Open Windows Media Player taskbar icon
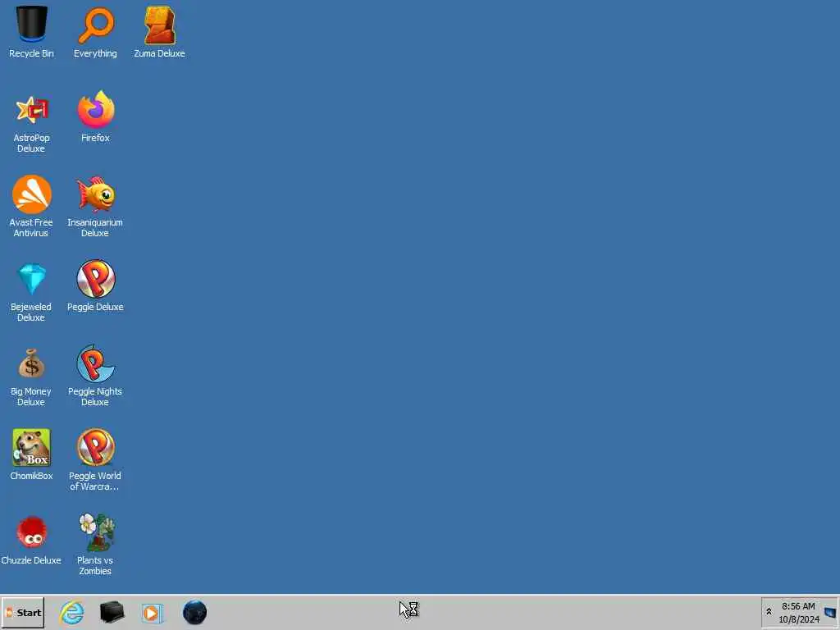 (x=152, y=613)
